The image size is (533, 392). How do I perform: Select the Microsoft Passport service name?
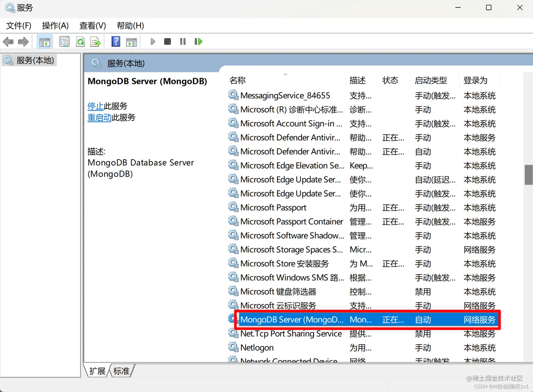pyautogui.click(x=274, y=208)
